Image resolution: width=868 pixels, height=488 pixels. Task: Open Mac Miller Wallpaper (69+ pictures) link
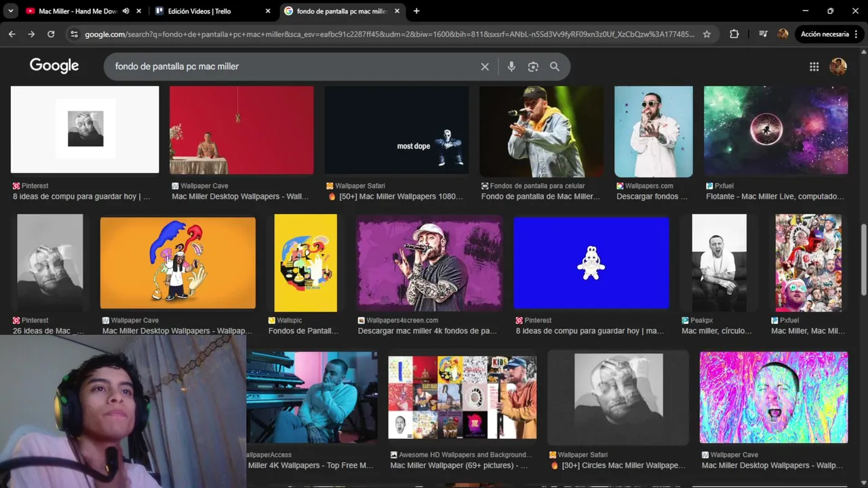pyautogui.click(x=459, y=466)
